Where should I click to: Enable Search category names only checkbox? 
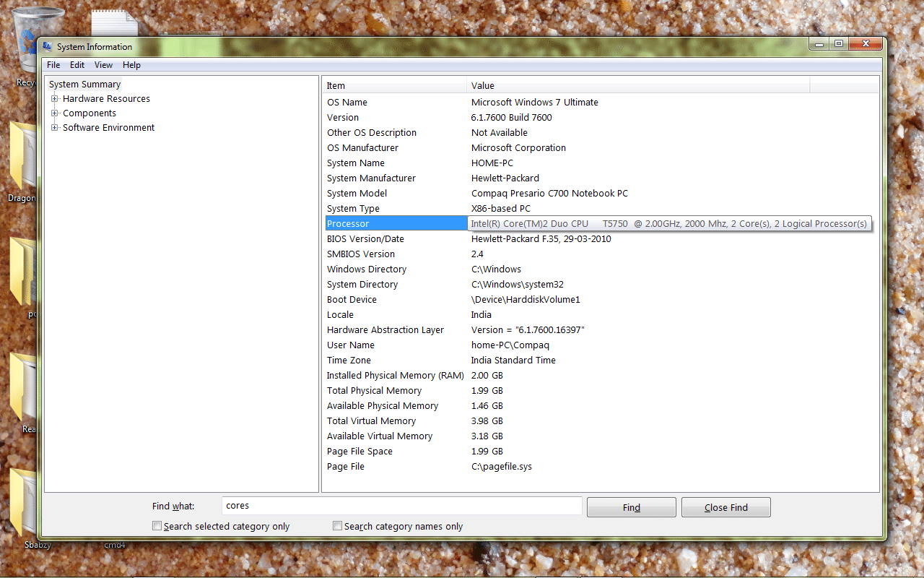click(337, 526)
